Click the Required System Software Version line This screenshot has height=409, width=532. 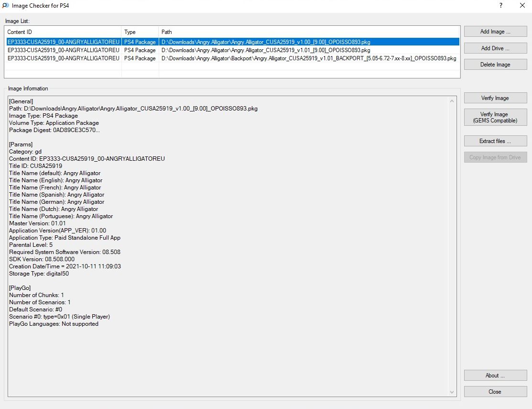(x=65, y=252)
